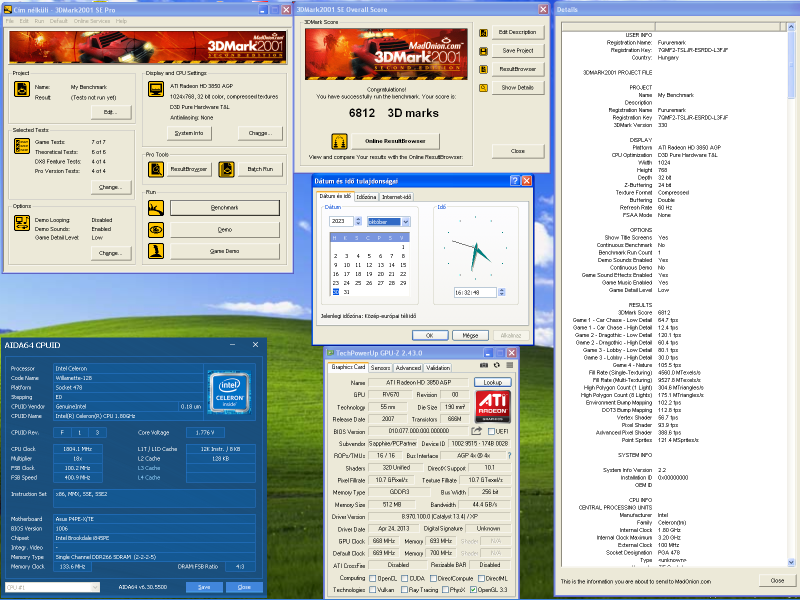800x600 pixels.
Task: Switch to the Advanced tab in GPU-Z
Action: coord(408,368)
